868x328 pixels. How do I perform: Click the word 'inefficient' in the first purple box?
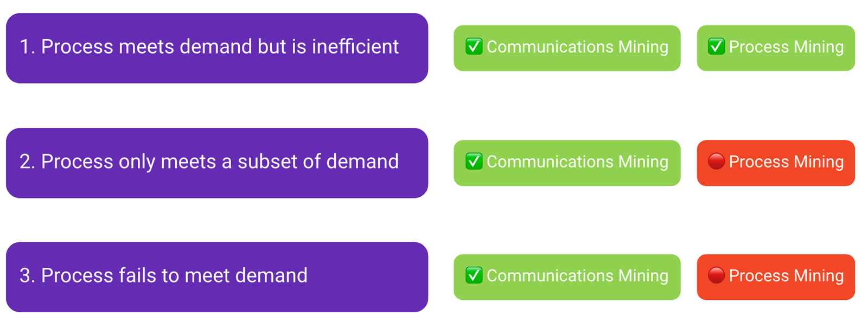coord(355,47)
